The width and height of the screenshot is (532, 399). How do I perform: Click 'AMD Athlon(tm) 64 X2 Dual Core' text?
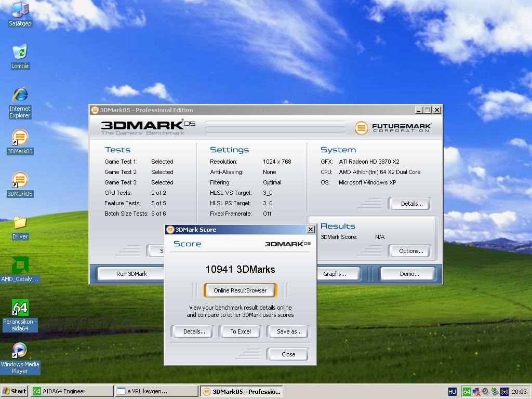(380, 172)
